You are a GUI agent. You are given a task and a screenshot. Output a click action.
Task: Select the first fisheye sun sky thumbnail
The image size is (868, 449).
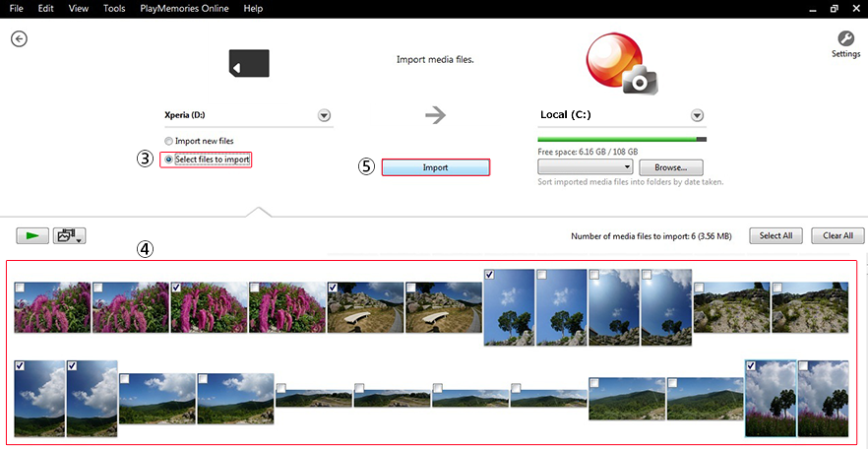point(613,307)
